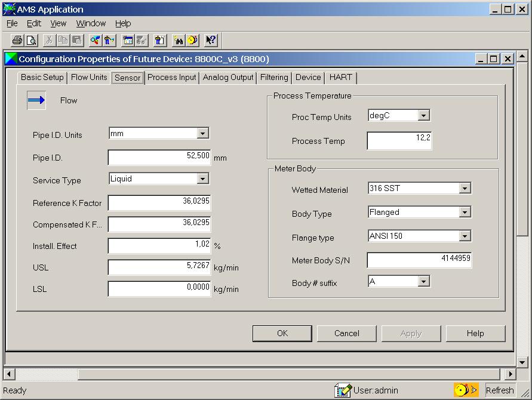
Task: Click the Meter Body S/N field
Action: 419,260
